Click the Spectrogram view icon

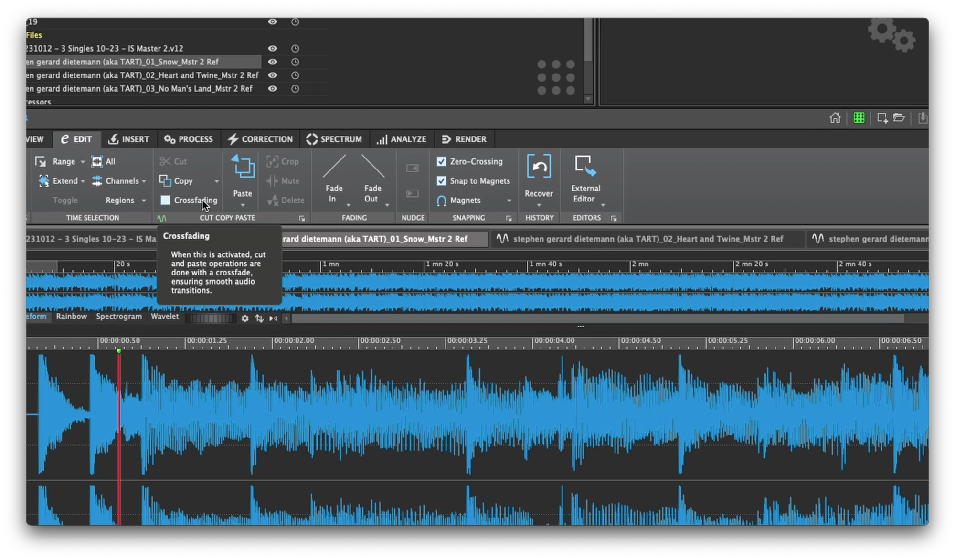[118, 316]
